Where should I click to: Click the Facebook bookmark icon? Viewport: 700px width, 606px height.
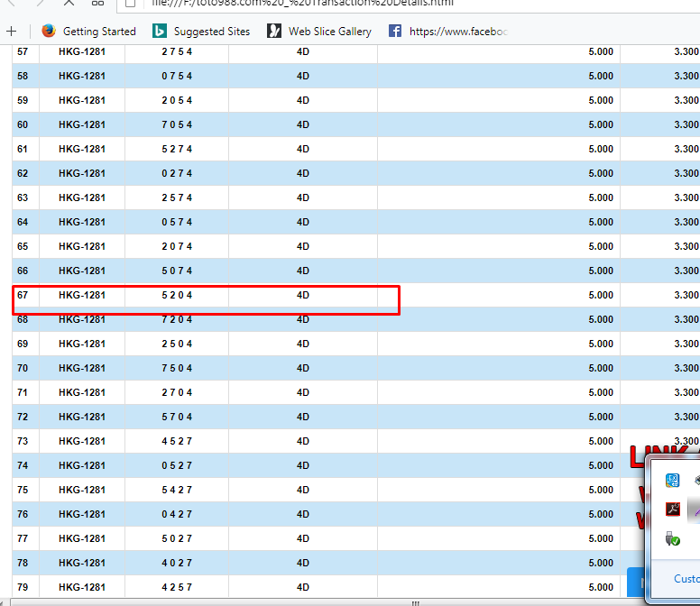395,32
